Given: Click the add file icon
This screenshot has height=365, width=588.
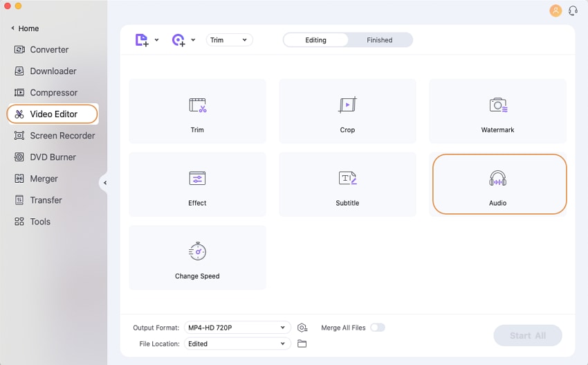Looking at the screenshot, I should (141, 40).
